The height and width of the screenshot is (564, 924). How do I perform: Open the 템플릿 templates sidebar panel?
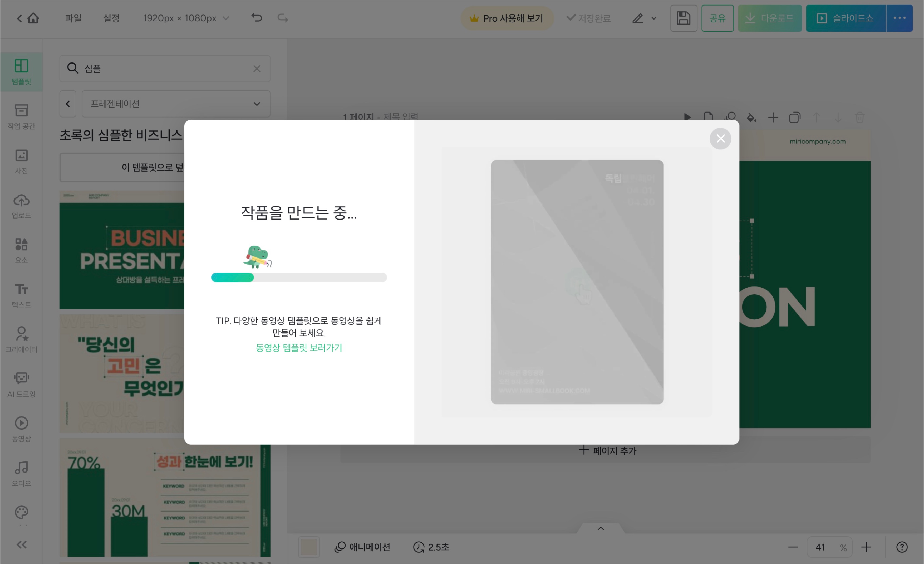pyautogui.click(x=21, y=71)
